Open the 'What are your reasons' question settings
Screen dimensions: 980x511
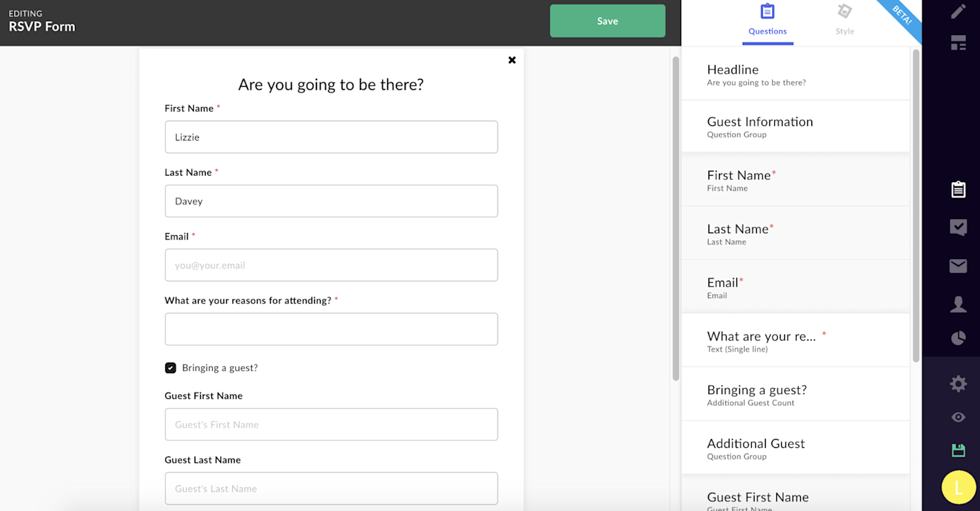(794, 339)
